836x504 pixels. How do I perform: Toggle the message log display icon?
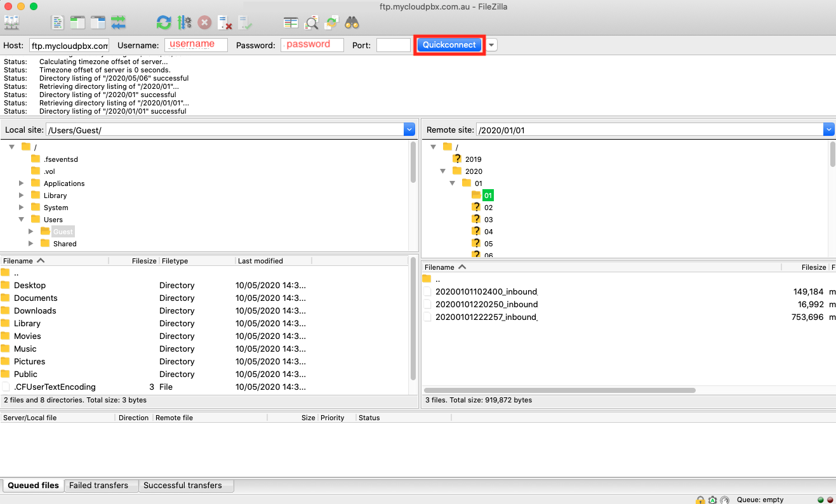coord(58,23)
